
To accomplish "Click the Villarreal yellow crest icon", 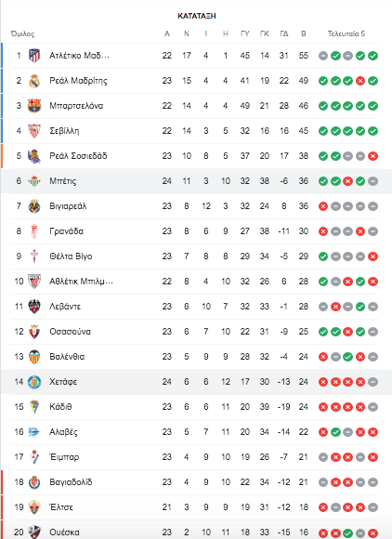I will [x=34, y=206].
